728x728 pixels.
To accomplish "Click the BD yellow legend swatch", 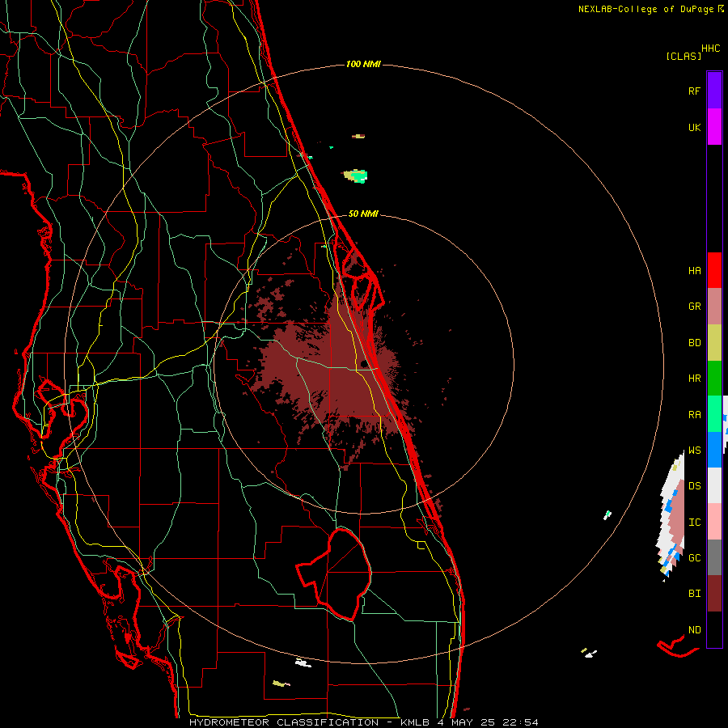I will [x=714, y=343].
